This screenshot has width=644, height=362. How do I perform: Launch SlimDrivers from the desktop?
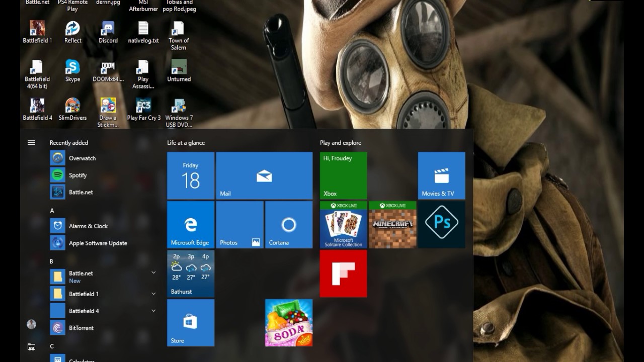click(x=72, y=110)
